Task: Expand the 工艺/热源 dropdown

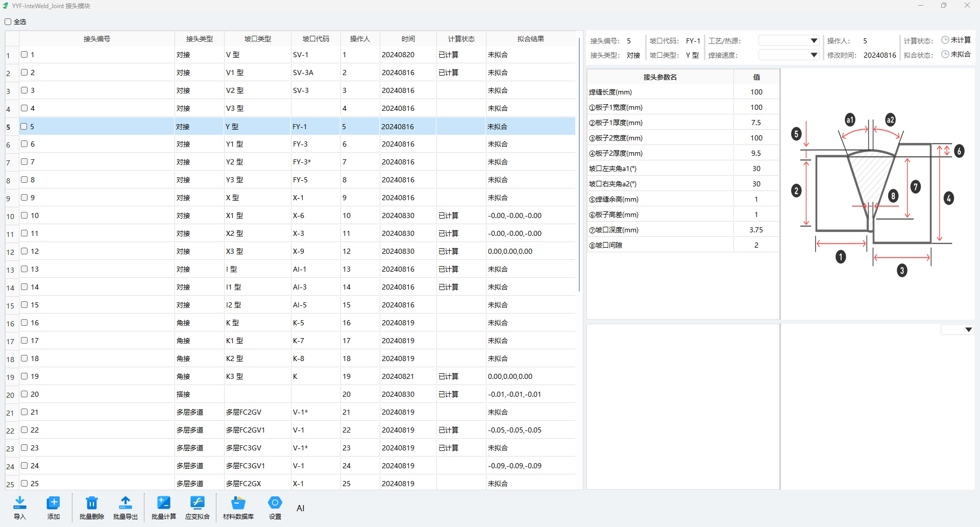Action: 789,41
